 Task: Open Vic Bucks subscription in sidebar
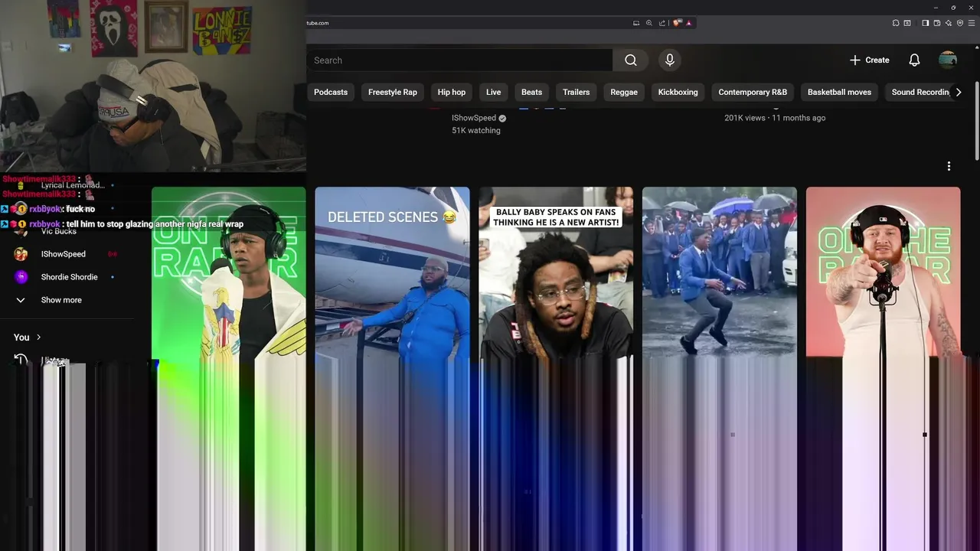click(x=58, y=231)
